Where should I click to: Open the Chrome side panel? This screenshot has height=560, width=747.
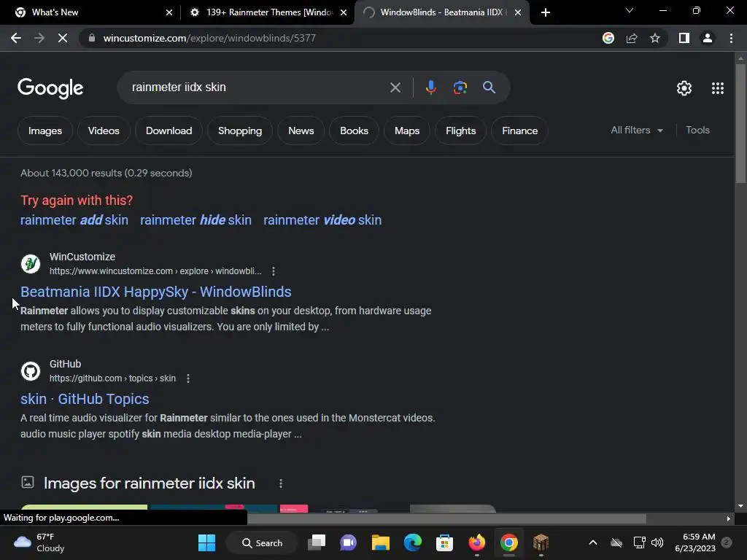point(684,38)
